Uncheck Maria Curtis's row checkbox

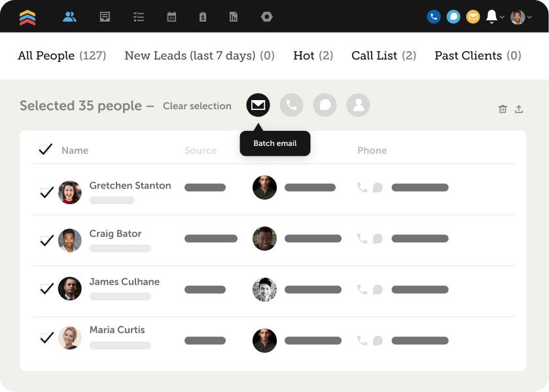coord(46,338)
